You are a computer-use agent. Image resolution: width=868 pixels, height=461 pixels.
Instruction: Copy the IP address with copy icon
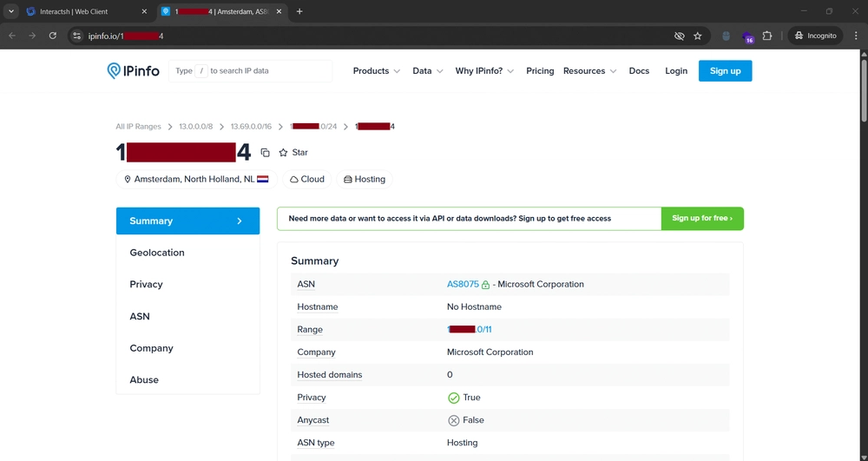(x=265, y=153)
